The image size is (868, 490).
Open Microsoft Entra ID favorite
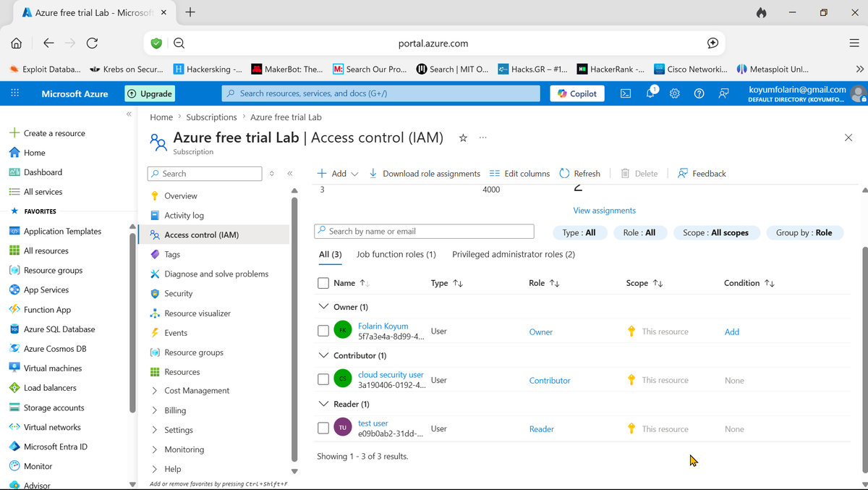pos(48,447)
